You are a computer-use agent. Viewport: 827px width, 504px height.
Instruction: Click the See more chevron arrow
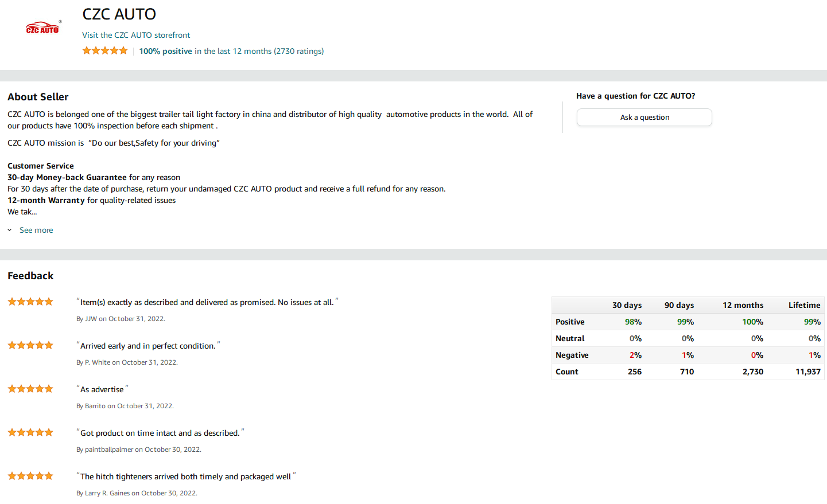[x=10, y=230]
